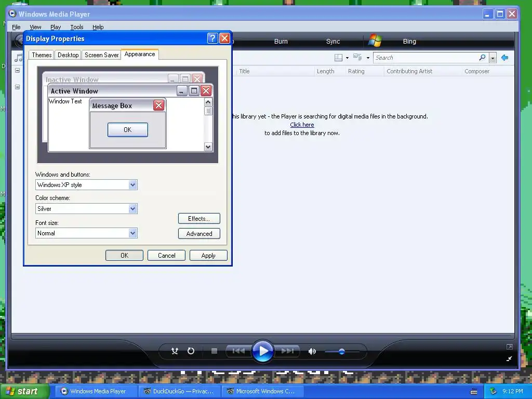Start playback with the Play button
The image size is (532, 399).
[262, 351]
